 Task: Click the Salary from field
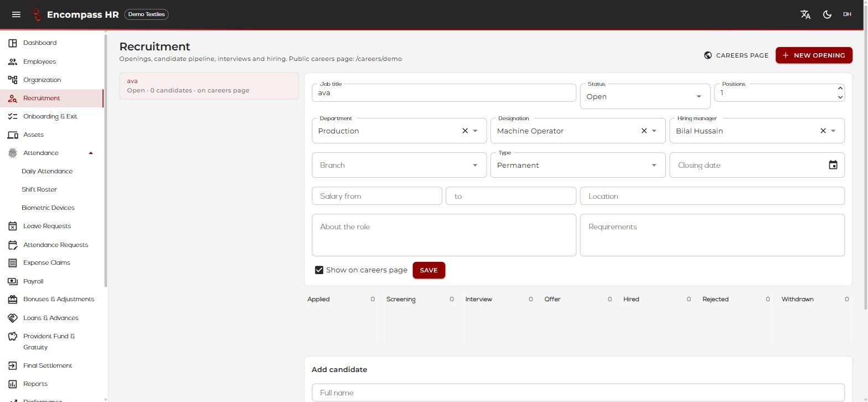(377, 196)
